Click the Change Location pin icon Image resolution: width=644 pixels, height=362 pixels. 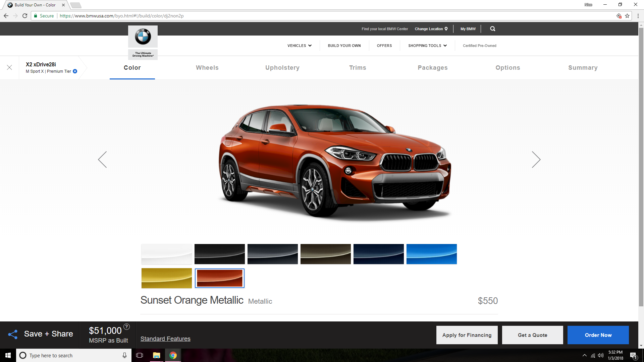[x=446, y=29]
